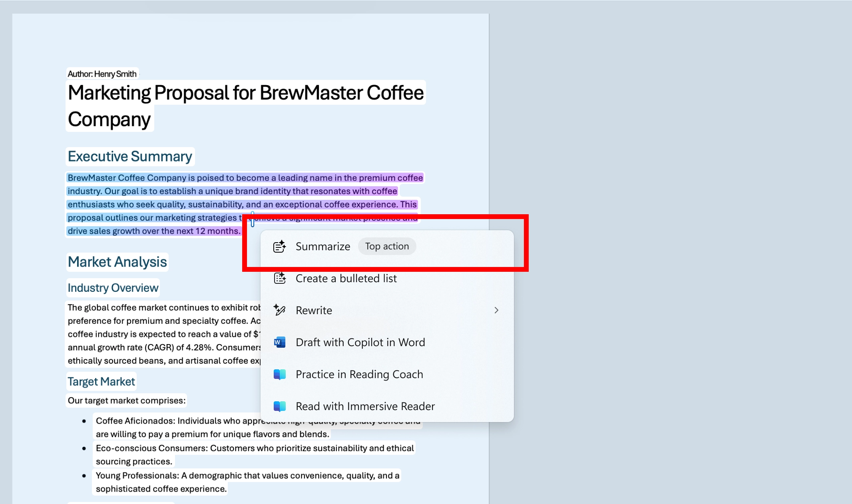The width and height of the screenshot is (852, 504).
Task: Click Author: Henry Smith text
Action: 102,74
